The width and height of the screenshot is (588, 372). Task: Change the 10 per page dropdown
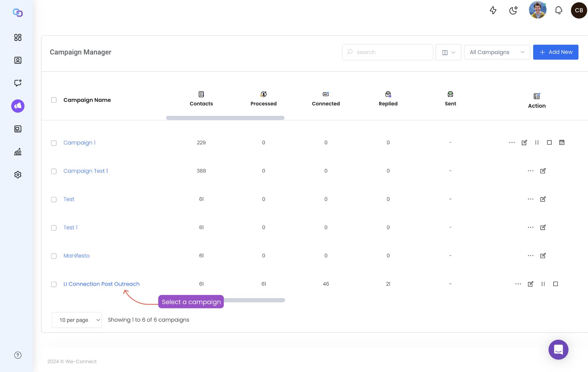[76, 320]
